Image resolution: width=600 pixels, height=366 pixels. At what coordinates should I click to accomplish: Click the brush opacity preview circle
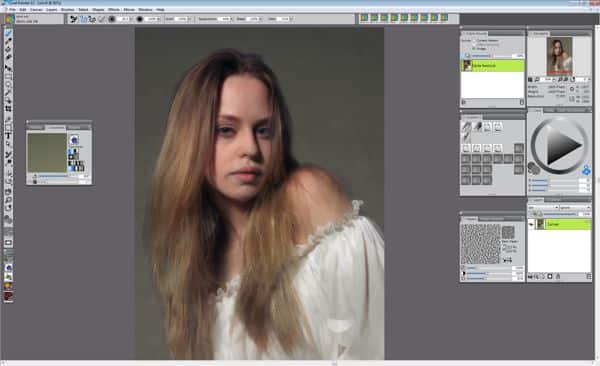click(140, 19)
